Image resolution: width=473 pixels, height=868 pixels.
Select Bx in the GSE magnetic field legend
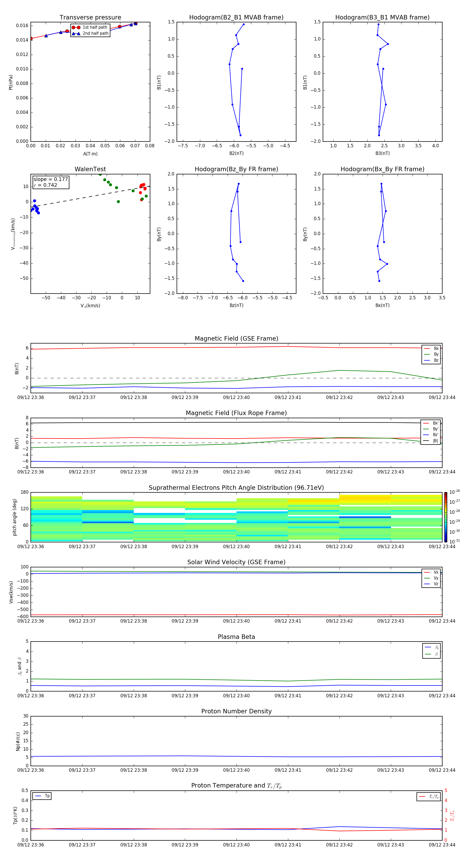[431, 349]
